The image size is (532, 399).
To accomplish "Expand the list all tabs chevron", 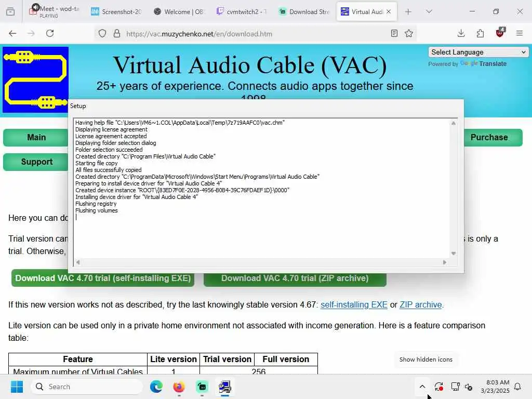I will point(429,11).
